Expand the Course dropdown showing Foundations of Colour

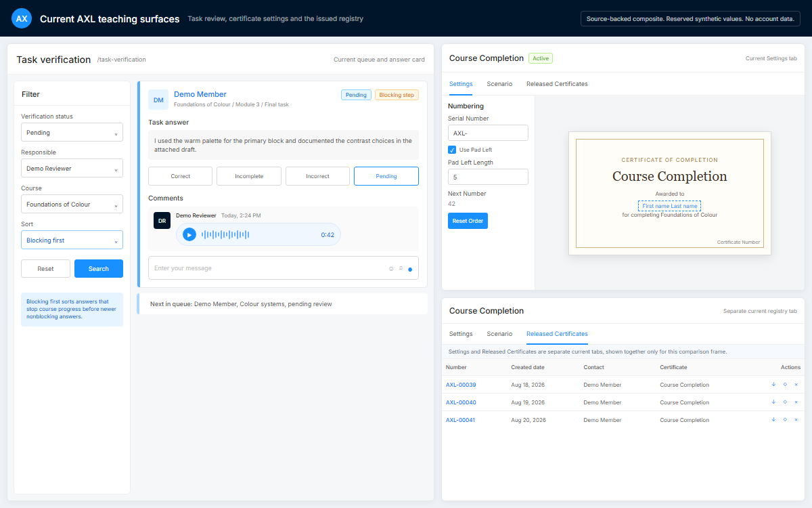click(72, 205)
